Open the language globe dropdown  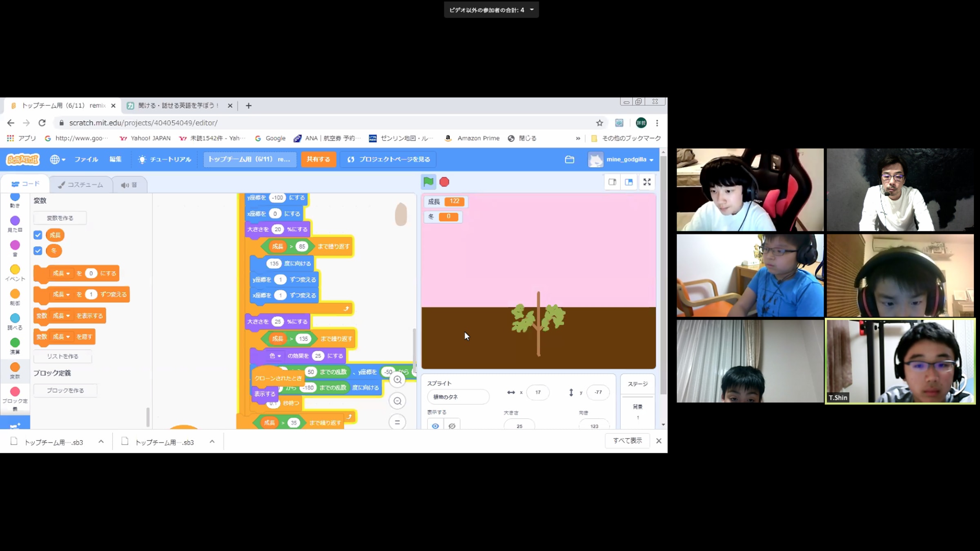pos(58,160)
